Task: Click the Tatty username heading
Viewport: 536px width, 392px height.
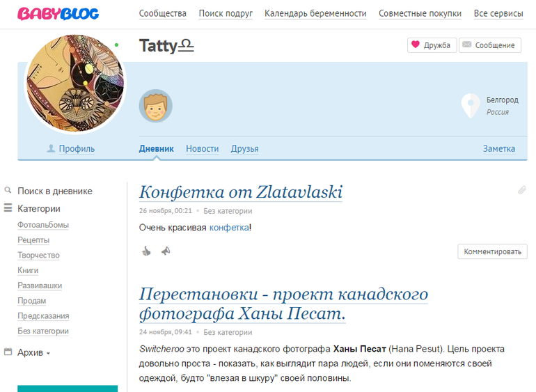Action: pyautogui.click(x=158, y=45)
